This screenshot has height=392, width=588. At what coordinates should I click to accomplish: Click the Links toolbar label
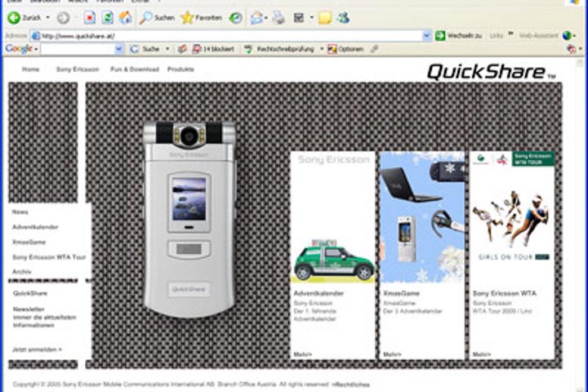pyautogui.click(x=497, y=36)
